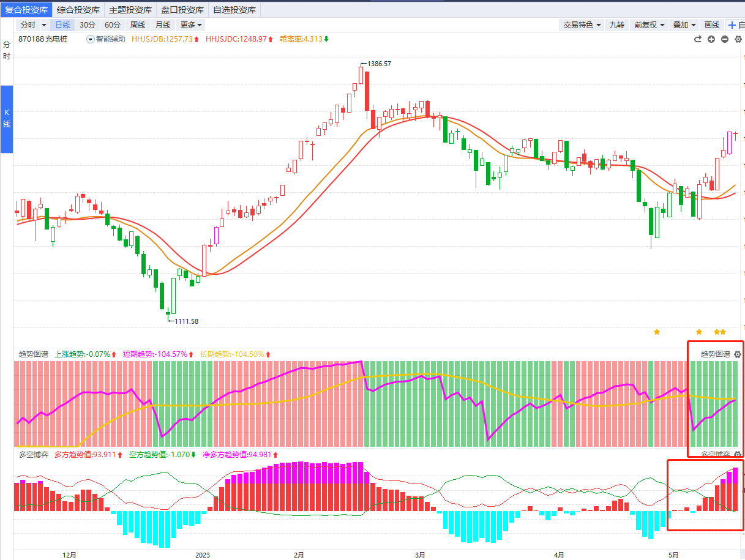
Task: Switch to the vertical 分时 side tab
Action: 7,50
